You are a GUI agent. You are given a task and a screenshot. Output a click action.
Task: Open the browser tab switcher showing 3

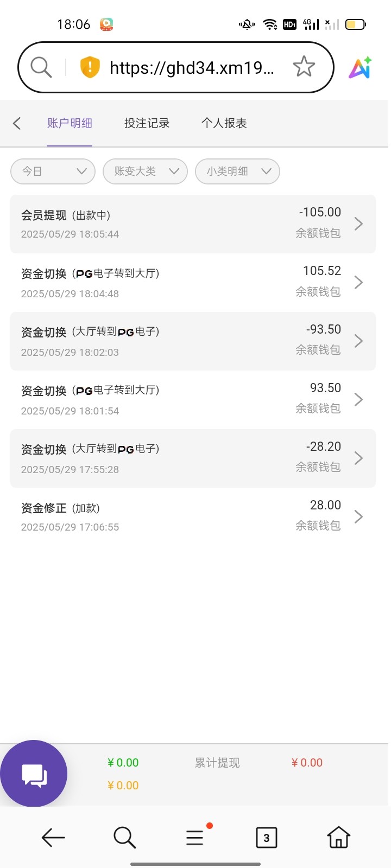click(266, 838)
